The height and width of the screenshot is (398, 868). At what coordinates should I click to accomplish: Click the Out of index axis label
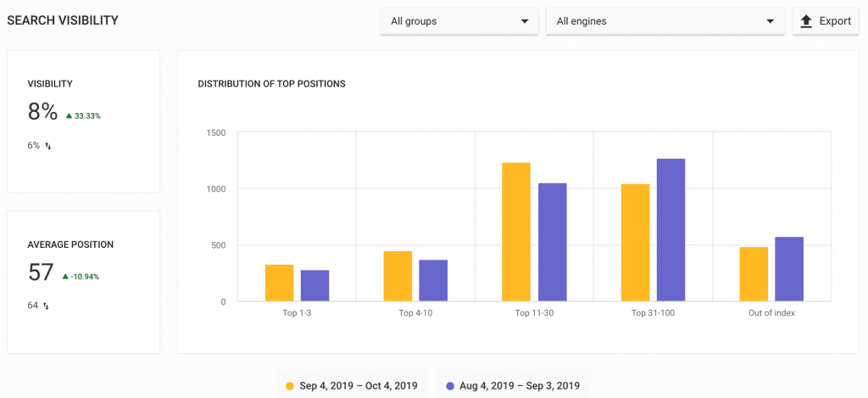pyautogui.click(x=771, y=312)
